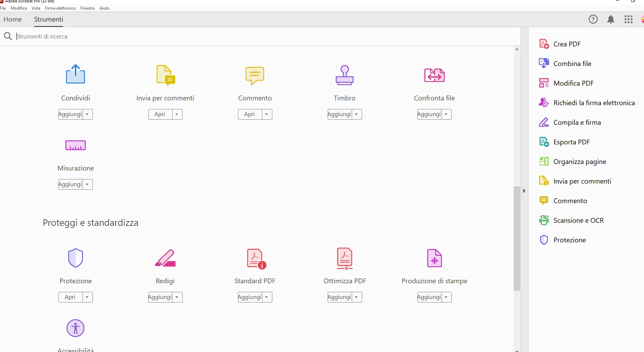Open Modifica PDF in the right panel
This screenshot has height=352, width=644.
coord(566,83)
